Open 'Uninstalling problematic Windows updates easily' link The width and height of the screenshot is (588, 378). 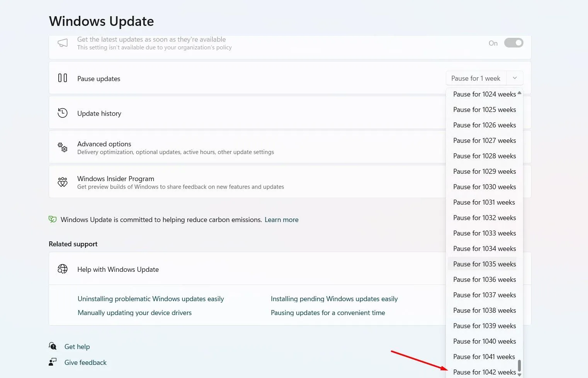tap(151, 299)
